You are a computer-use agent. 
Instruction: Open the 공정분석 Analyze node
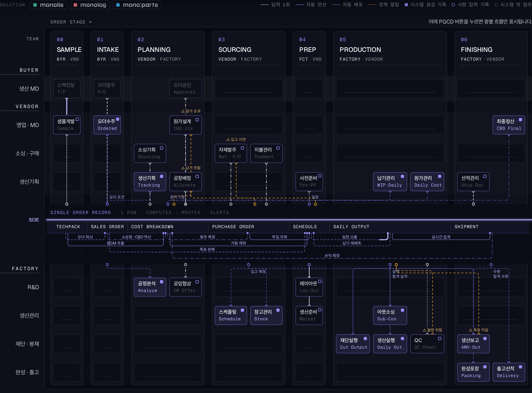coord(150,287)
